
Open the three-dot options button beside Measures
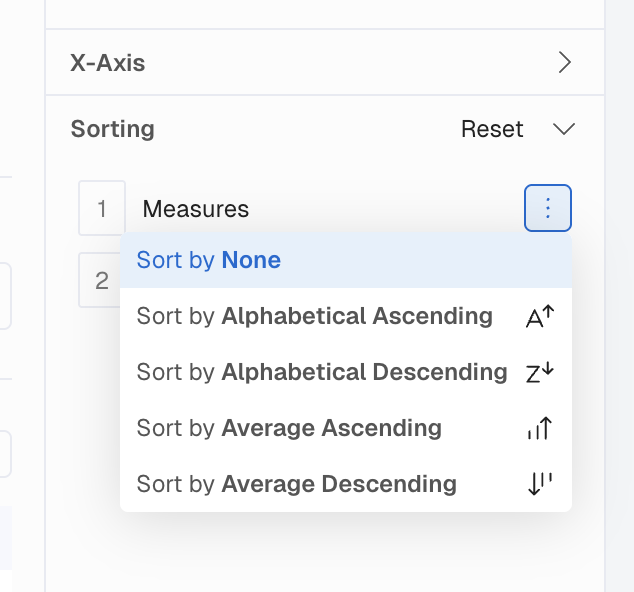(548, 208)
